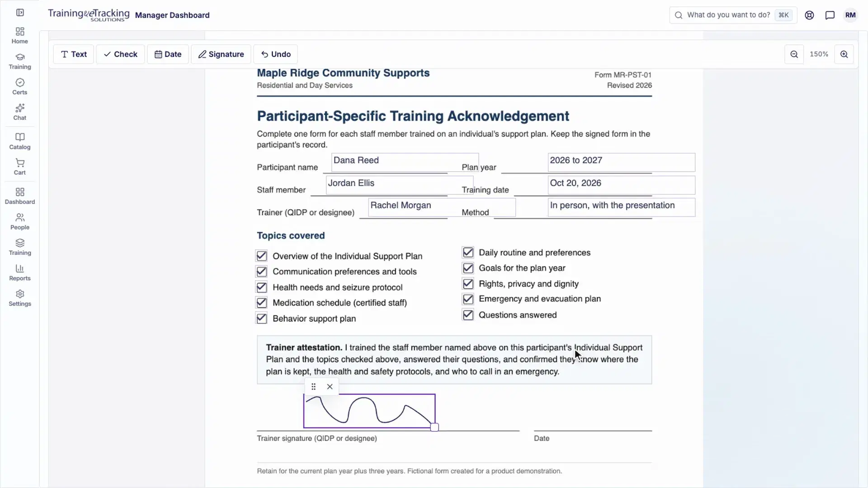The height and width of the screenshot is (488, 868).
Task: Open Dashboard in the sidebar
Action: coord(20,196)
